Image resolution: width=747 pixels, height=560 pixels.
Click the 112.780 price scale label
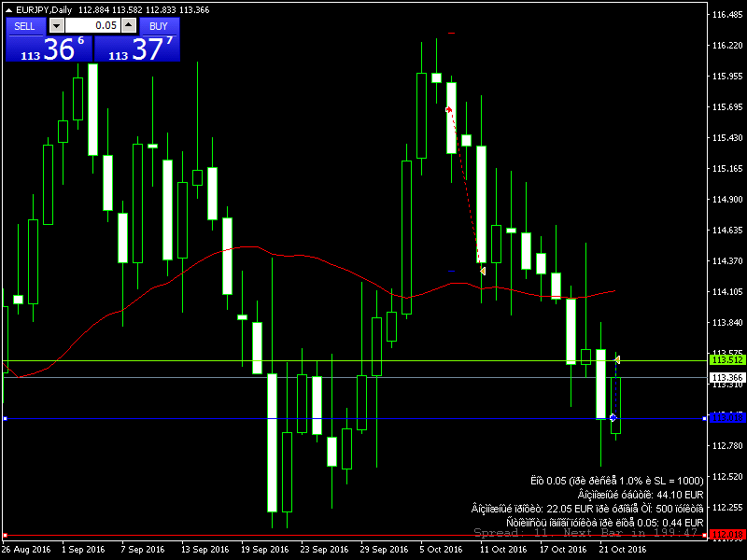point(727,446)
